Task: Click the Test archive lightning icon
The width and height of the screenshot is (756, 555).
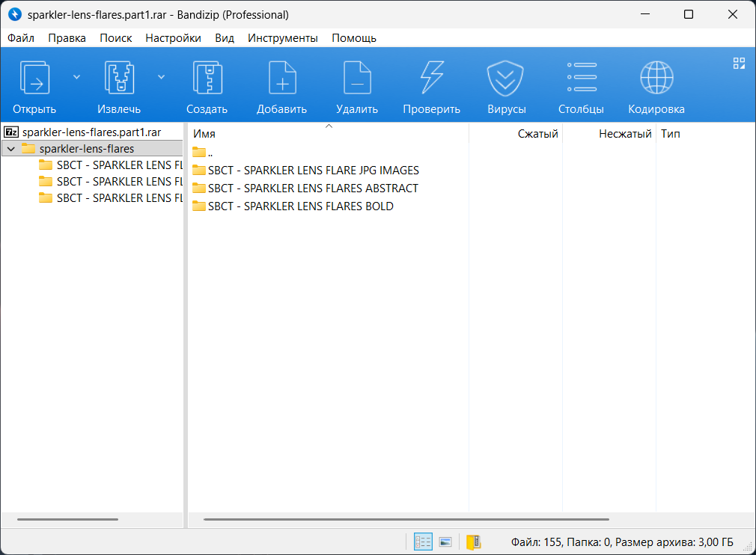Action: (431, 79)
